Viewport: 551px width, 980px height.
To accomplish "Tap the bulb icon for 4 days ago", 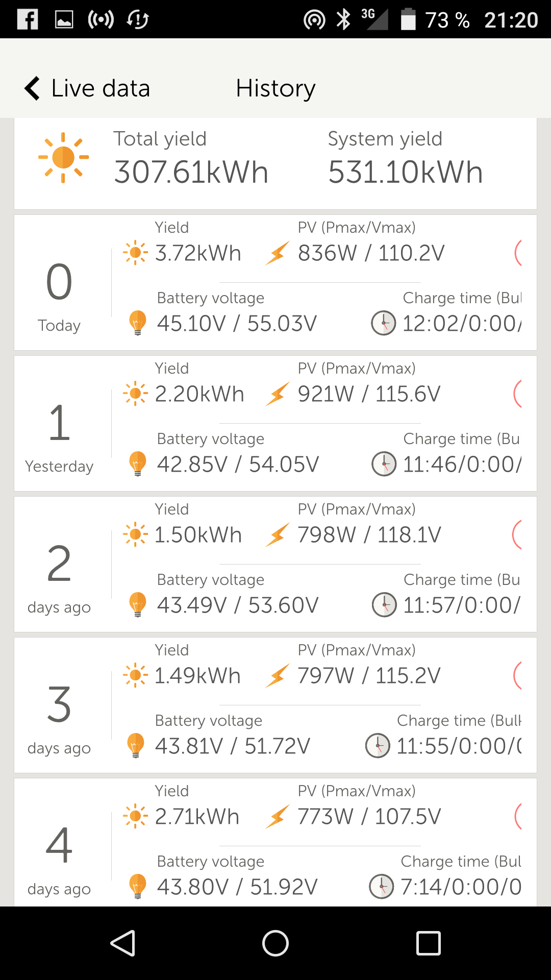I will 137,886.
